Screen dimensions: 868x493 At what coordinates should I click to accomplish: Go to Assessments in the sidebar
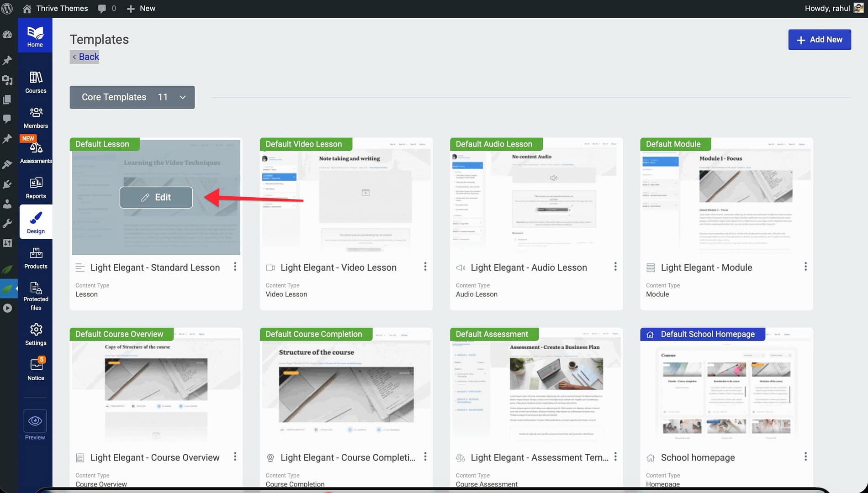pos(36,152)
